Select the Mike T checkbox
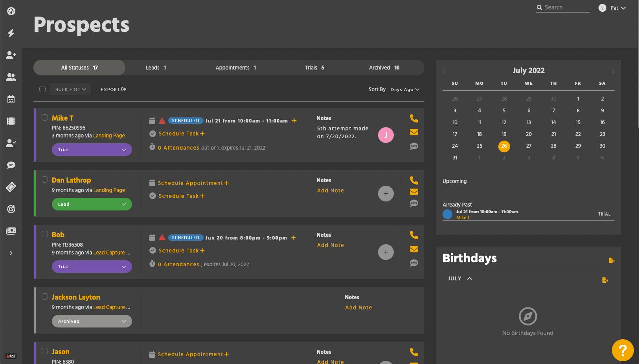The height and width of the screenshot is (364, 639). click(x=45, y=117)
